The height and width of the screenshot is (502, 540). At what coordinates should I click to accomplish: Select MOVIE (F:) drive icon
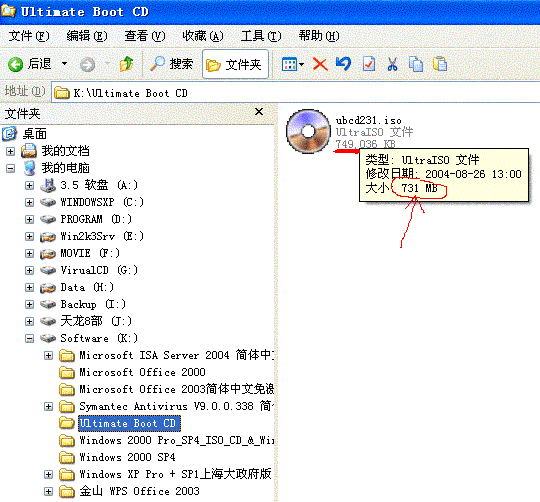(x=48, y=254)
